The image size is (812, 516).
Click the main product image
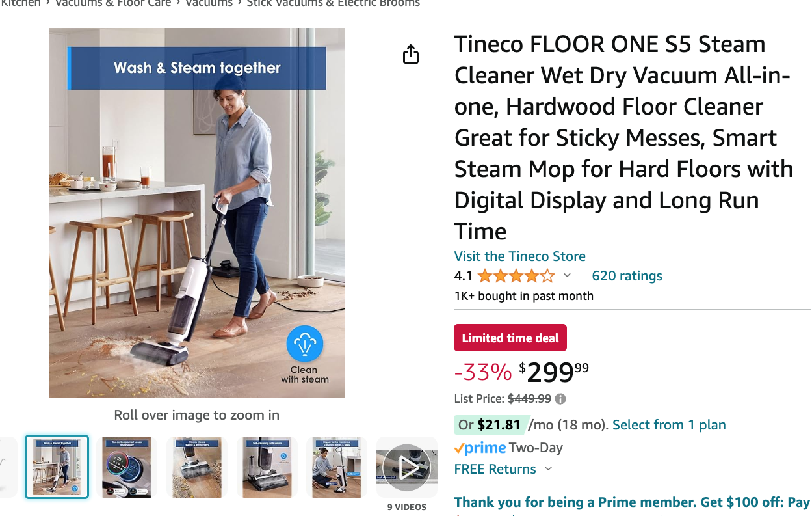pyautogui.click(x=196, y=213)
